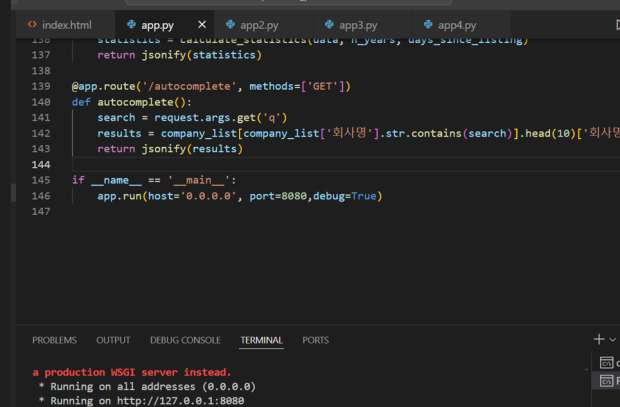Image resolution: width=620 pixels, height=407 pixels.
Task: Click the Python icon on app4.py tab
Action: pos(428,25)
